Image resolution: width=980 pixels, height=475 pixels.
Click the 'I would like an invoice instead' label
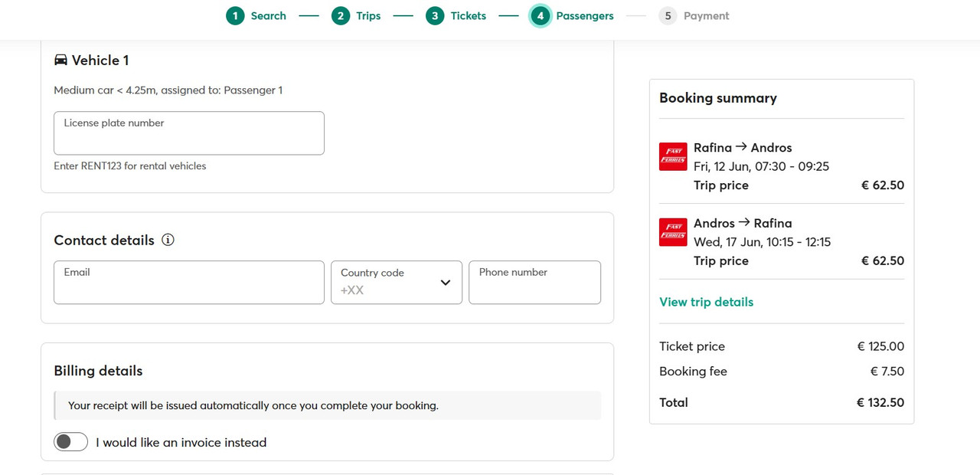[x=181, y=443]
